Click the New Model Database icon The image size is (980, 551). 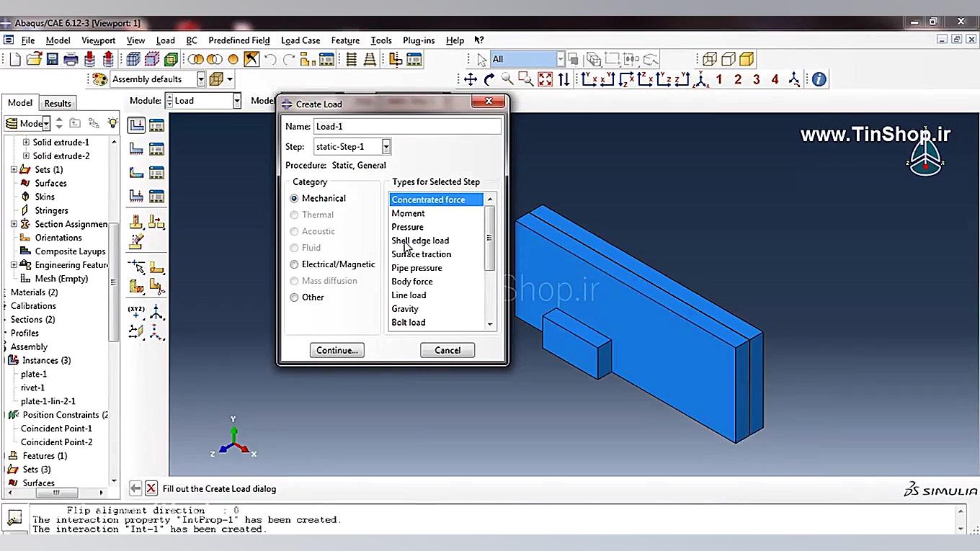click(x=15, y=59)
